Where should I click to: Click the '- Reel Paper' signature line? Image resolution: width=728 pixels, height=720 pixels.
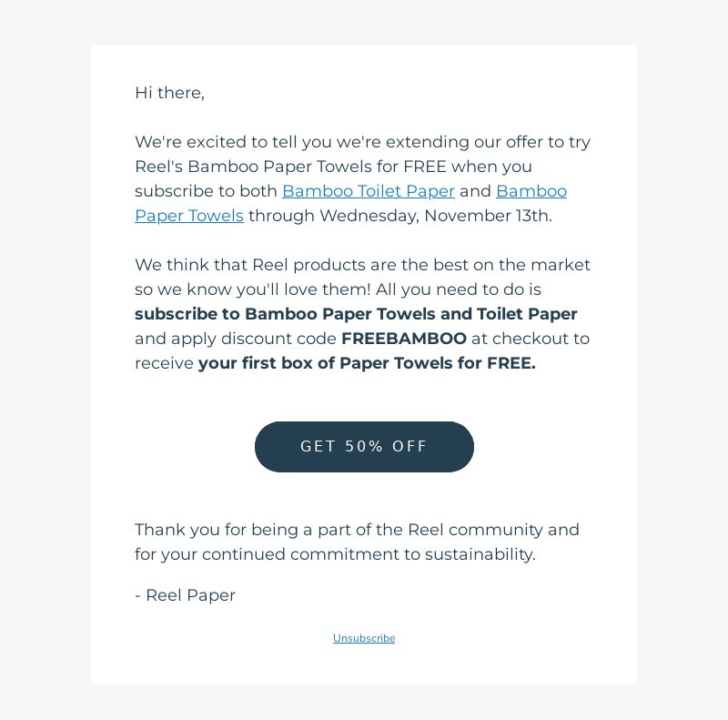[x=186, y=595]
